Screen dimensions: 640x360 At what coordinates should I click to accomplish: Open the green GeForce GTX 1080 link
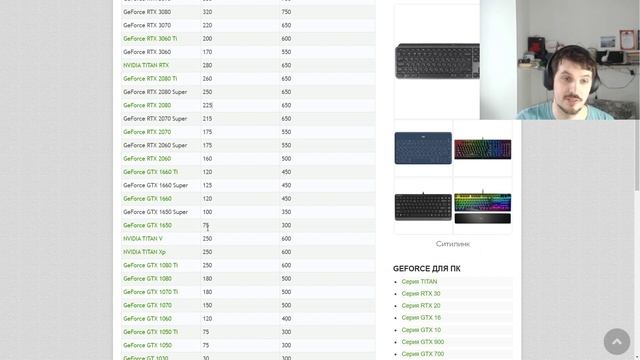pos(147,279)
